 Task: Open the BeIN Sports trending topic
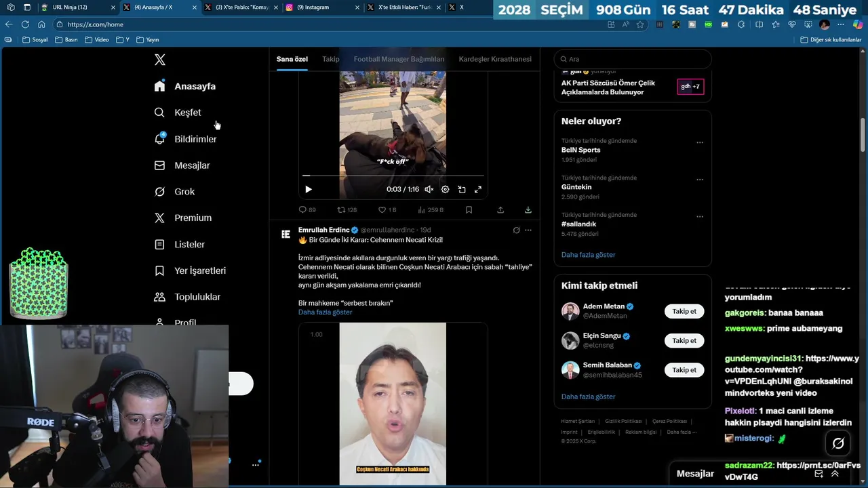coord(580,150)
